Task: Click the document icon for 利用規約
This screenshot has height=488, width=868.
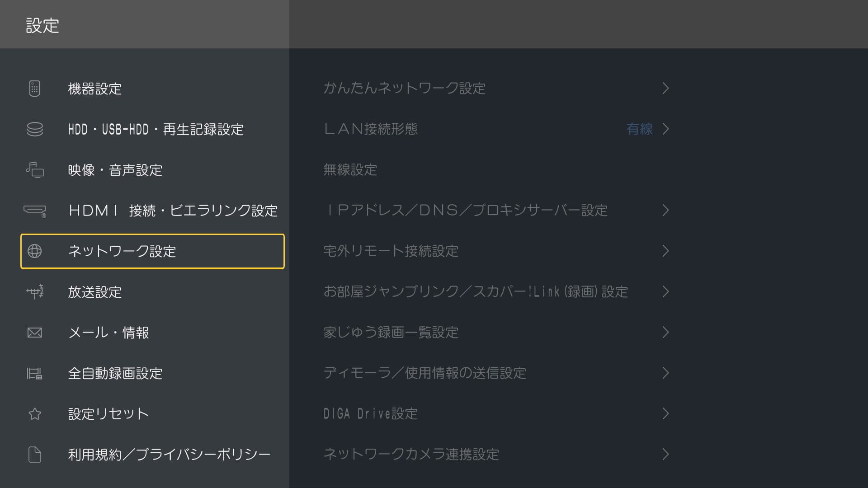Action: 35,455
